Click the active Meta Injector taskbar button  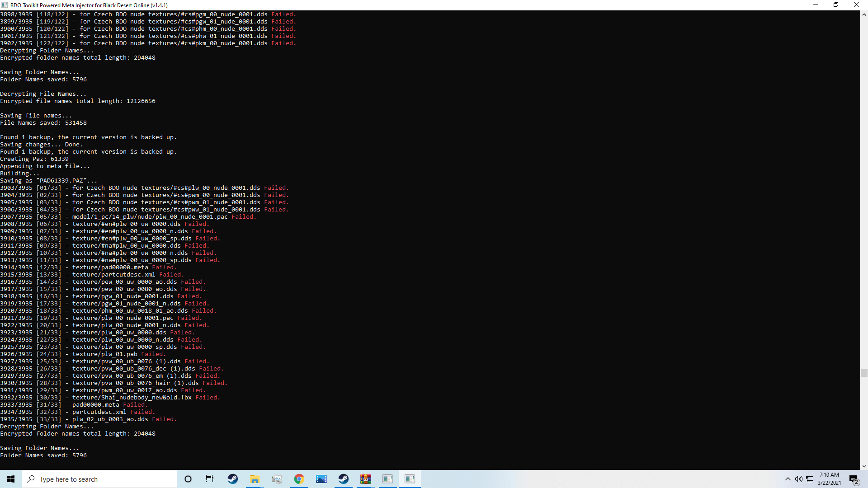410,479
